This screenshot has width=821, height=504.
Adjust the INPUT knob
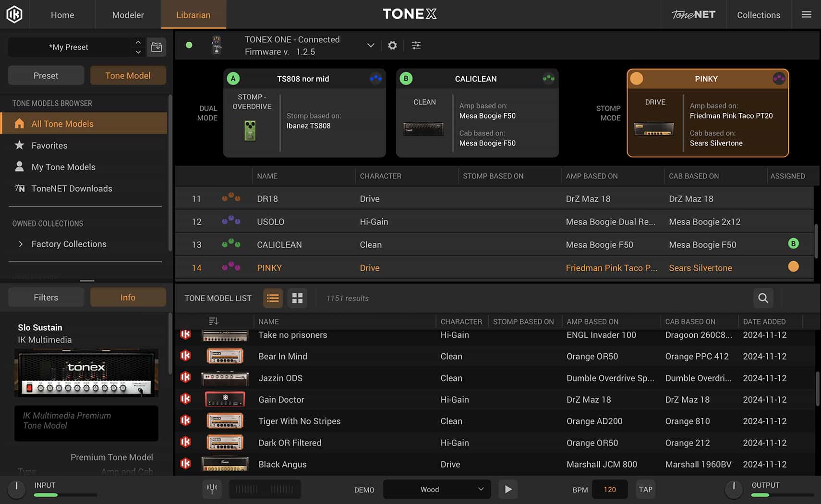click(16, 489)
